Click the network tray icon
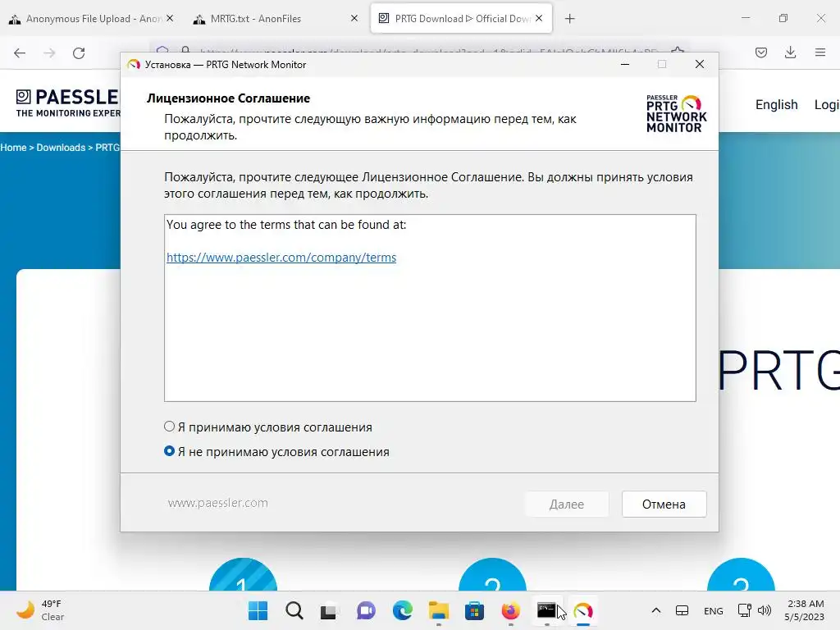Viewport: 840px width, 630px height. (x=744, y=610)
